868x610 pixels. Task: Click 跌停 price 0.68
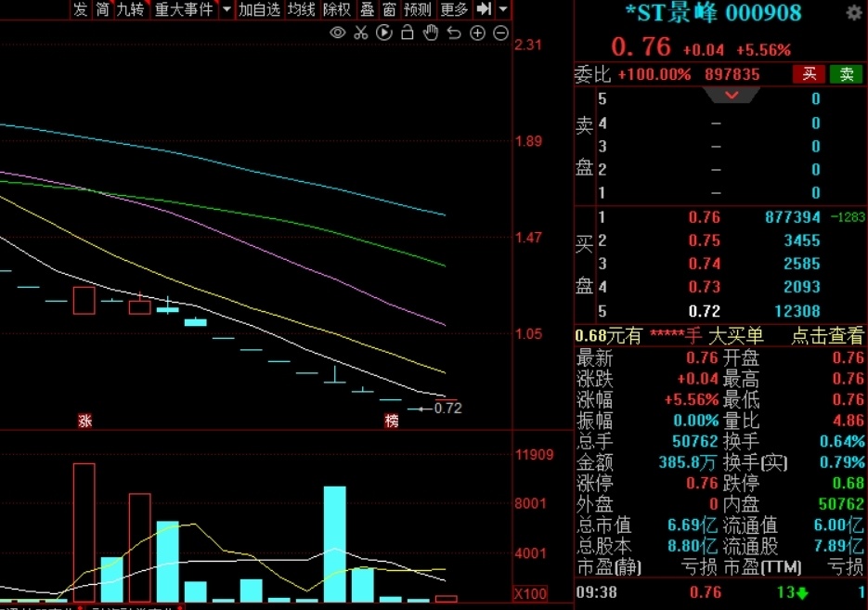point(849,483)
